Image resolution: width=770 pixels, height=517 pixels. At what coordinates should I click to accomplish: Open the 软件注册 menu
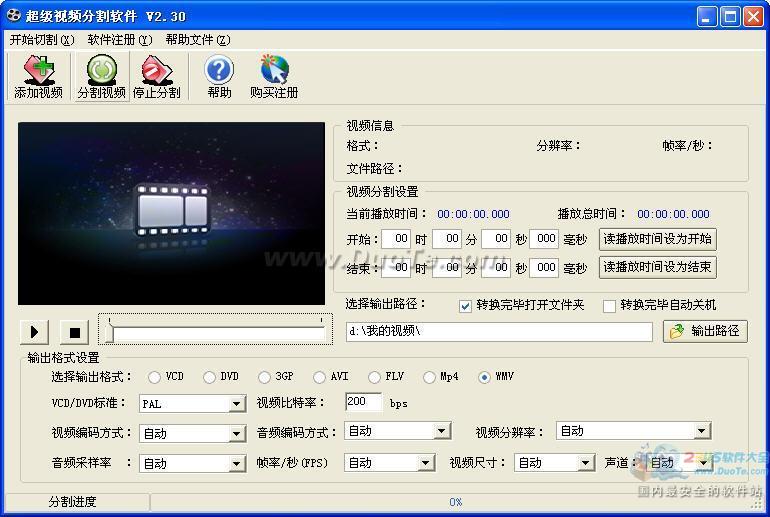click(119, 40)
